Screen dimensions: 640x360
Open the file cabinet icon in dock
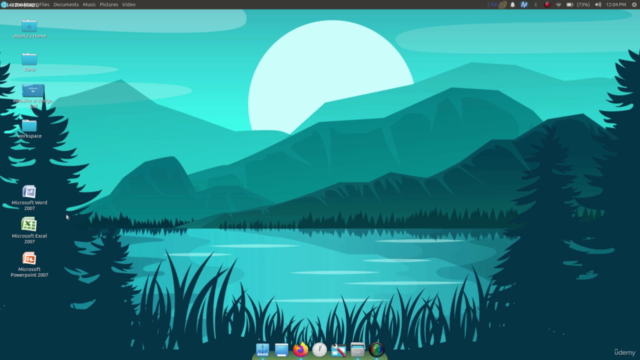coord(358,350)
